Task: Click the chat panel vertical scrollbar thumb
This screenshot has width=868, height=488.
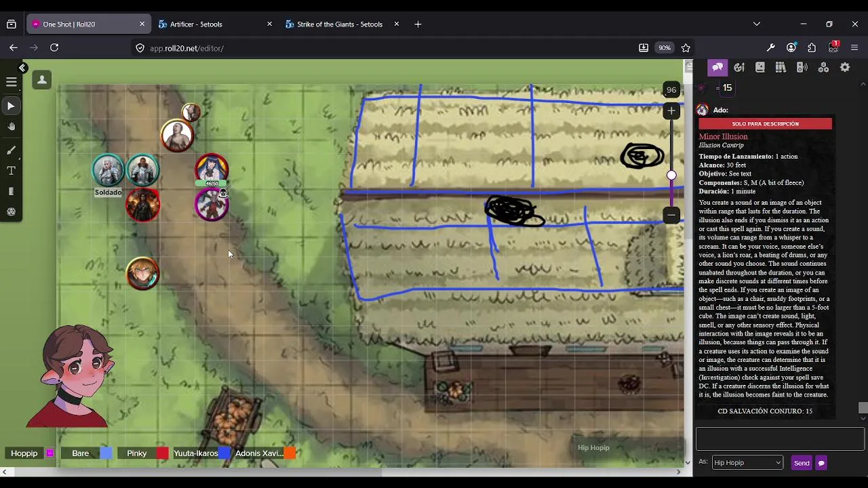Action: point(863,407)
